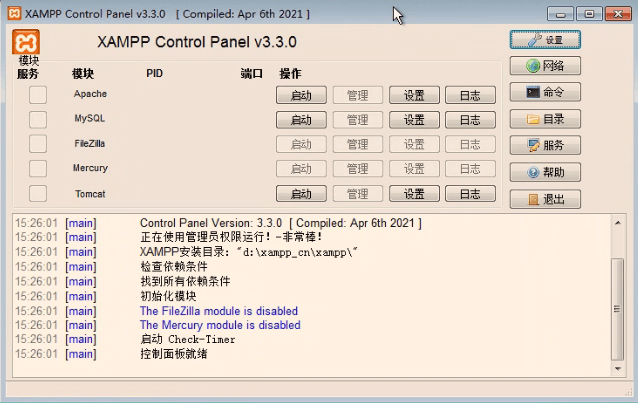Toggle the MySQL service checkbox

(38, 120)
